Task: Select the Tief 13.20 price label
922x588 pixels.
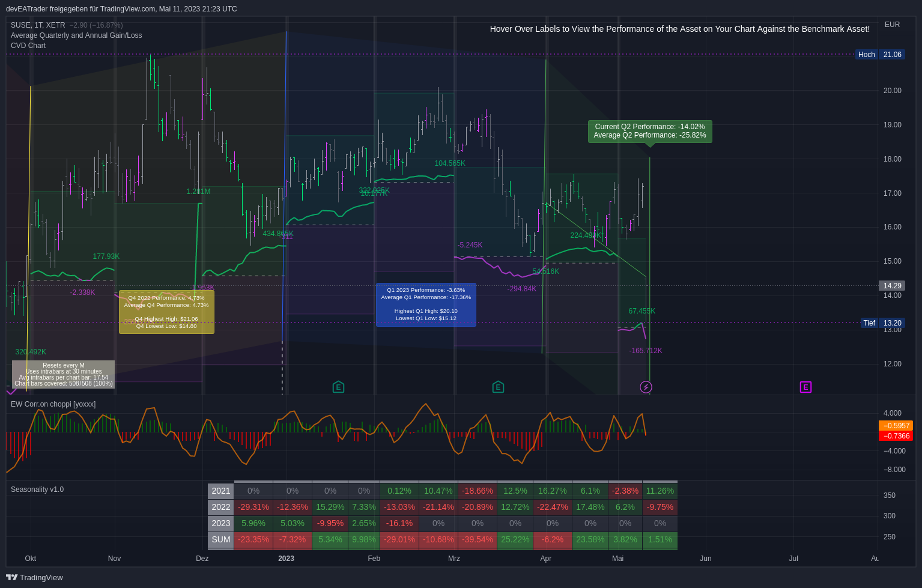Action: tap(882, 323)
